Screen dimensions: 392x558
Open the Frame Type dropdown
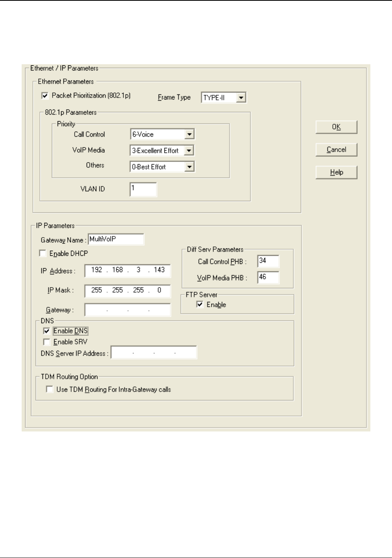click(241, 98)
